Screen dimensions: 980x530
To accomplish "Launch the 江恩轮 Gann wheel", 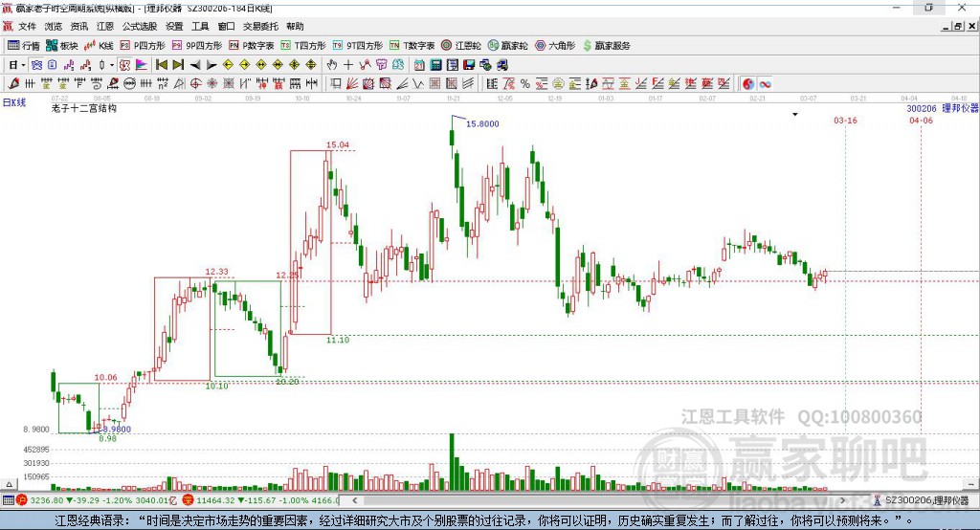I will tap(461, 46).
